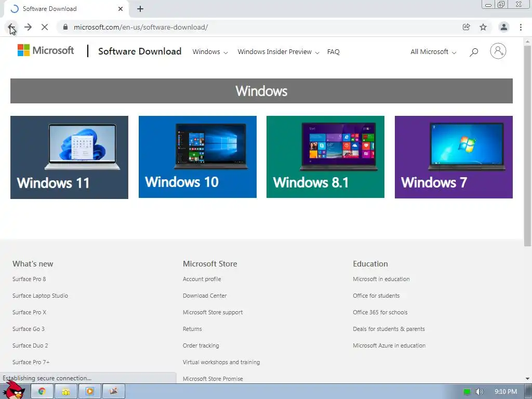Image resolution: width=532 pixels, height=399 pixels.
Task: Open Chrome from the taskbar
Action: pos(42,392)
